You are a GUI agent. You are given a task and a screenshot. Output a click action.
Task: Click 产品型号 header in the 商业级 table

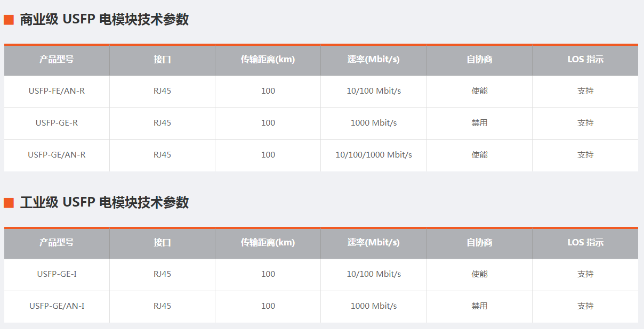click(57, 60)
